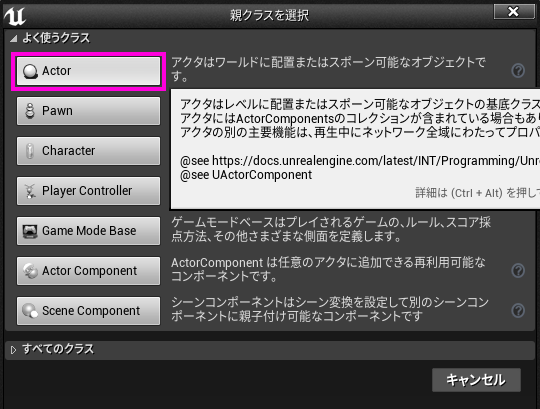Viewport: 540px width, 409px height.
Task: Click the Scene Component sphere icon
Action: [30, 311]
